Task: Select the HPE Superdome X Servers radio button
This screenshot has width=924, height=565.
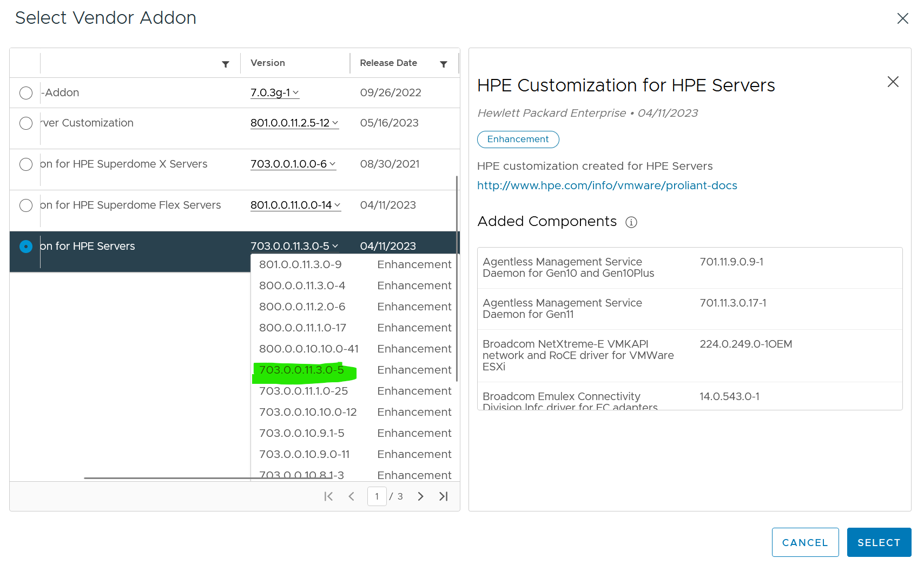Action: (25, 164)
